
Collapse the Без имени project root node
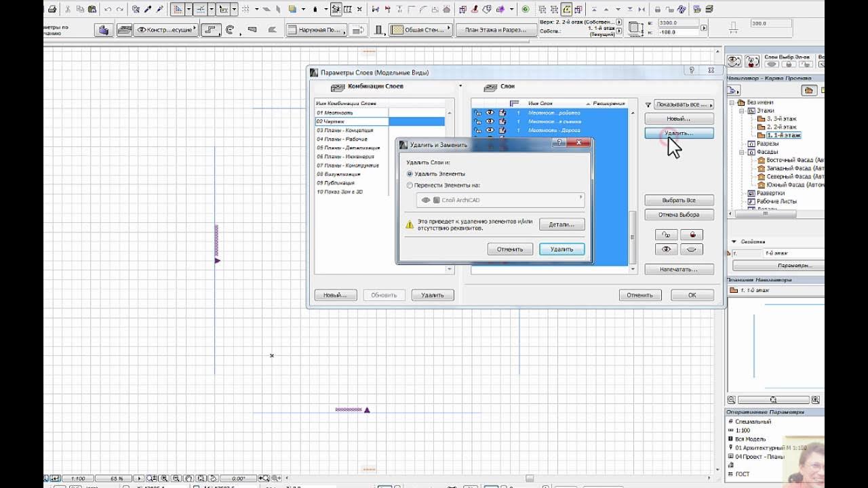pyautogui.click(x=732, y=102)
